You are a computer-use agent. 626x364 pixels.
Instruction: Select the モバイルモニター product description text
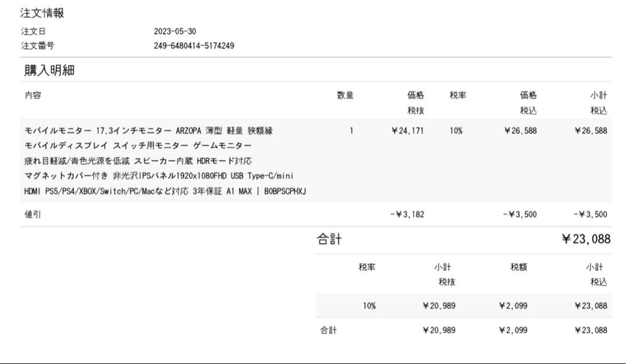click(x=148, y=131)
